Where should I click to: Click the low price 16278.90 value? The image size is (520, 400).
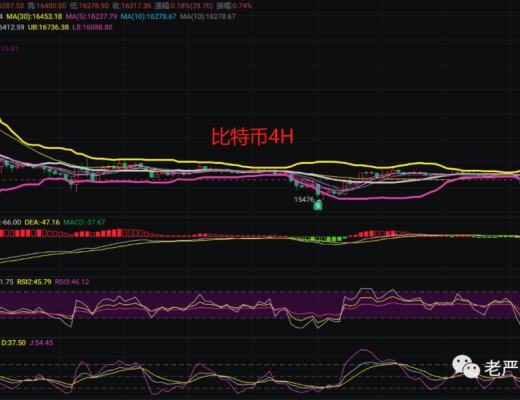pos(93,6)
